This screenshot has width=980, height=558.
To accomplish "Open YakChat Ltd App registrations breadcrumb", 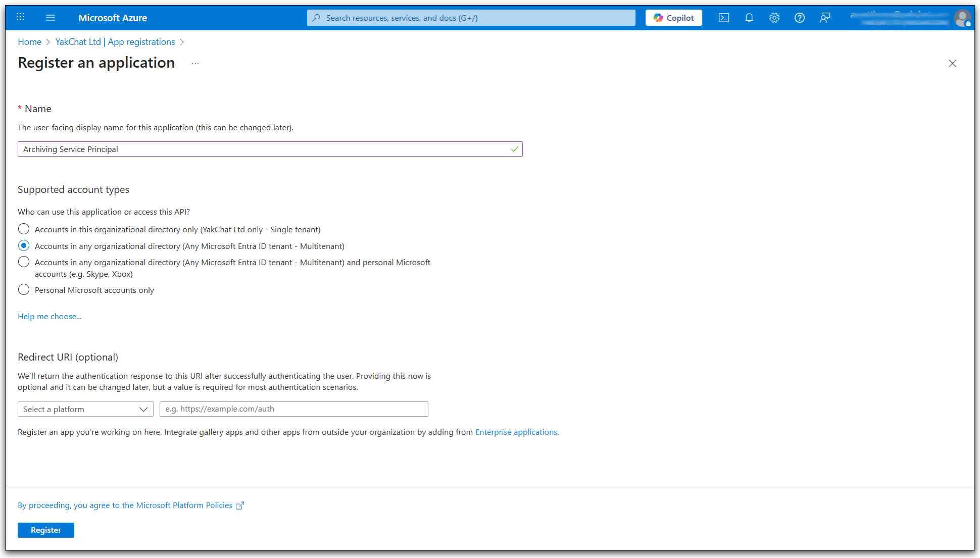I will (x=115, y=42).
